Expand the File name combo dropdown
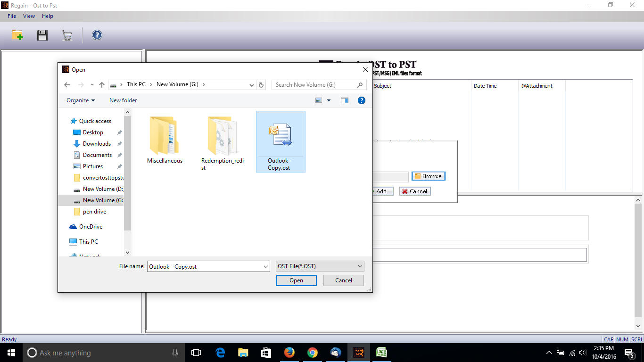Image resolution: width=644 pixels, height=362 pixels. [266, 267]
